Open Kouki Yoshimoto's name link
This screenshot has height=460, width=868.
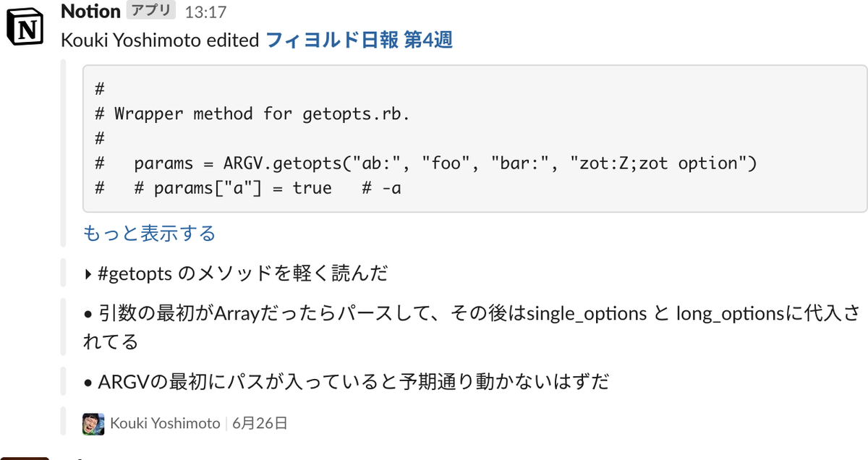[165, 423]
